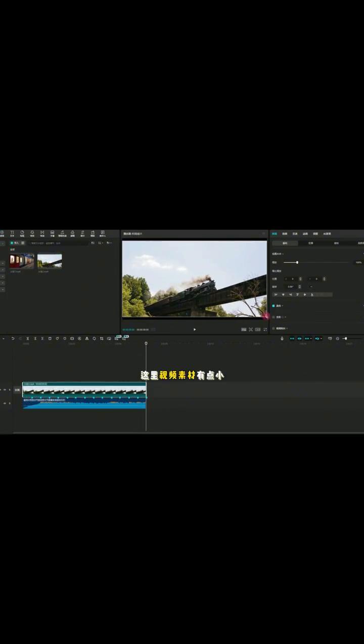364x644 pixels.
Task: Click the crop icon in timeline toolbar
Action: (102, 338)
